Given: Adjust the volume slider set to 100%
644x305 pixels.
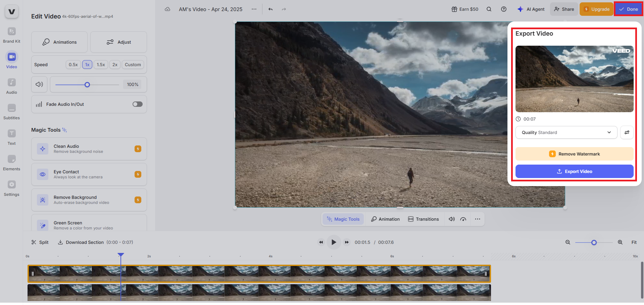Looking at the screenshot, I should (87, 85).
